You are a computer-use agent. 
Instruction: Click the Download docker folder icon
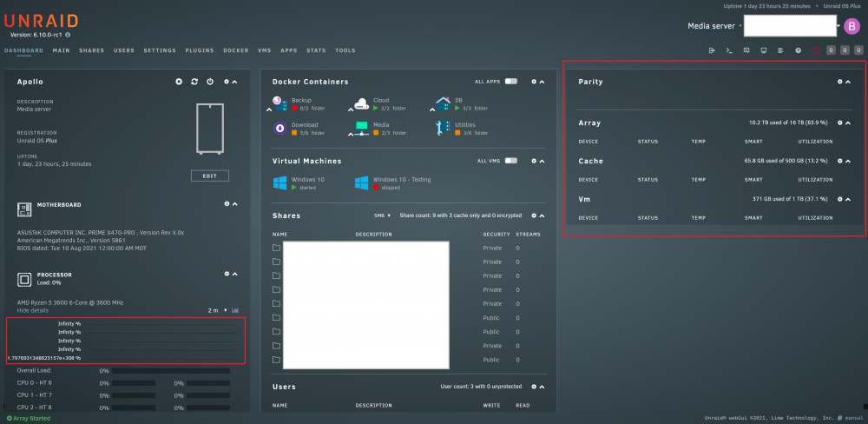(x=279, y=129)
